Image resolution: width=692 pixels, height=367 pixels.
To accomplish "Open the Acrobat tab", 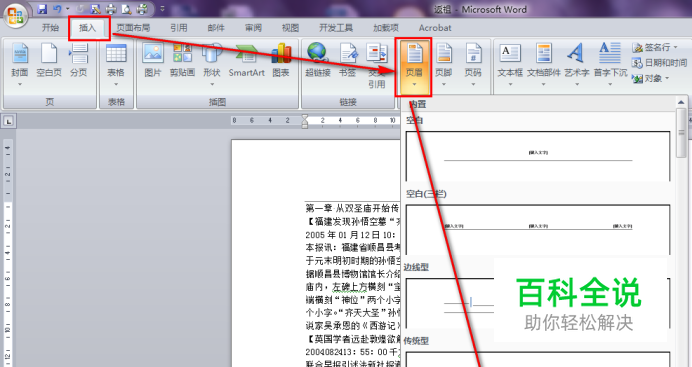I will click(435, 28).
